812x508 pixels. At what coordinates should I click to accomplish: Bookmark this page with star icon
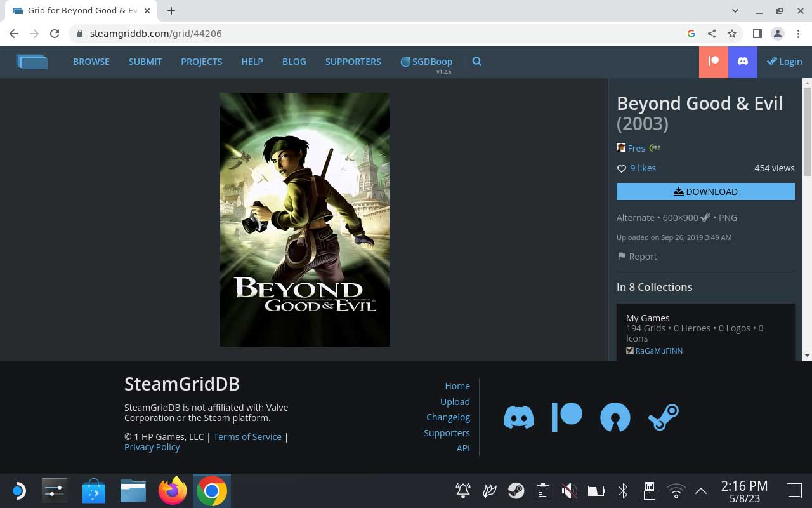pyautogui.click(x=732, y=34)
